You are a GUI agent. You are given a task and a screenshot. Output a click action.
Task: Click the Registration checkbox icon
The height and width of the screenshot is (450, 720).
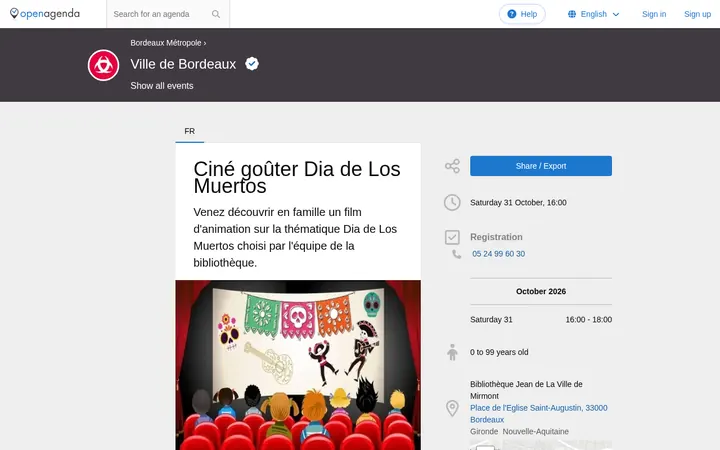[x=452, y=237]
